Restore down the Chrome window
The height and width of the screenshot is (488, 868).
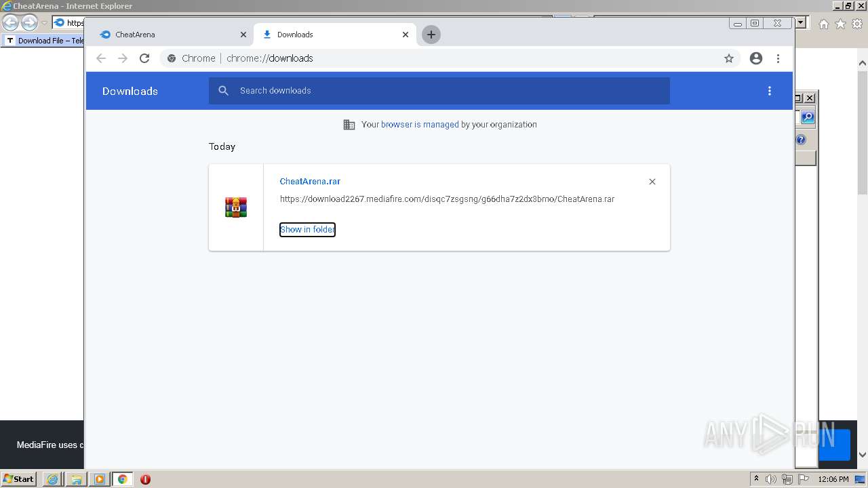point(755,23)
